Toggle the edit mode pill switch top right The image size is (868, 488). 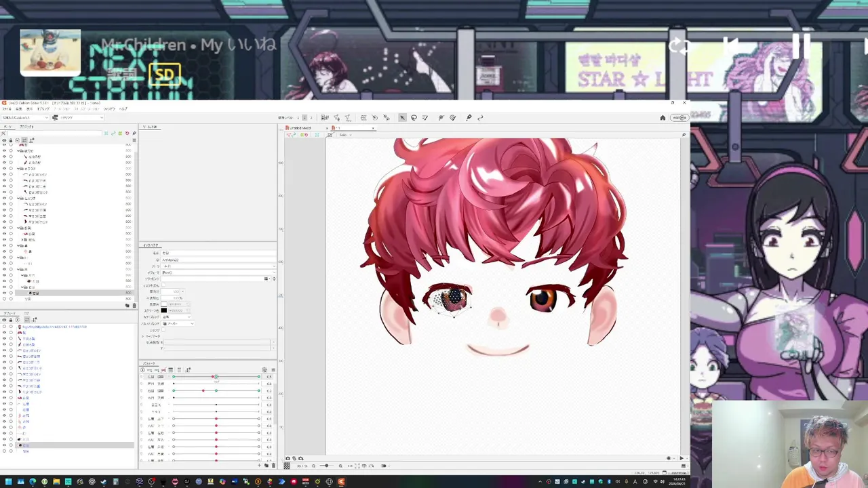click(x=679, y=117)
